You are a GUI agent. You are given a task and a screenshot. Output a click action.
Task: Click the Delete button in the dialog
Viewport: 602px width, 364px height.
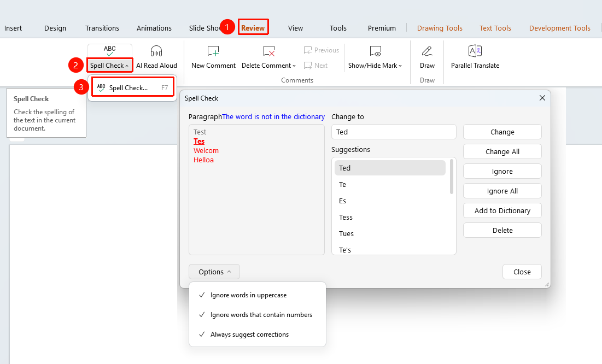[x=502, y=231]
